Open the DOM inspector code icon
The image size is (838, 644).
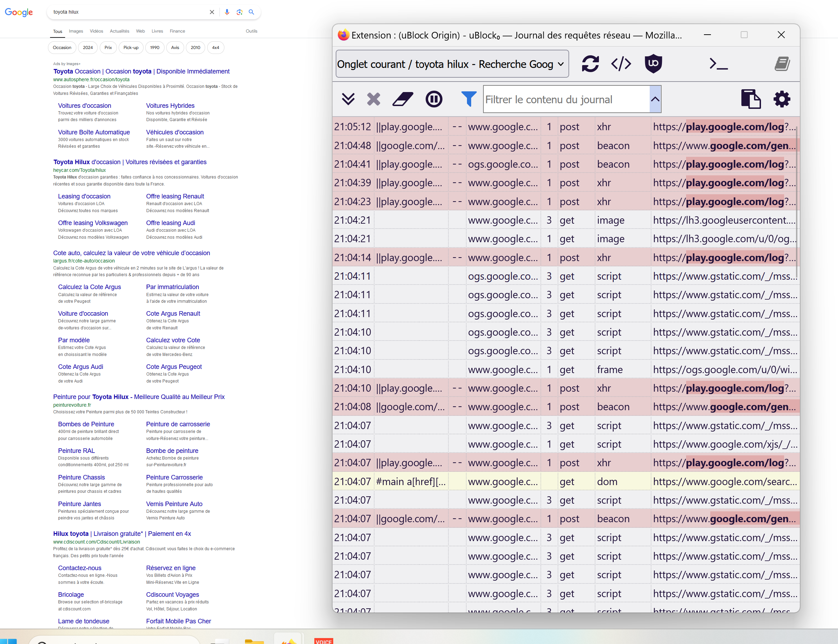point(621,64)
